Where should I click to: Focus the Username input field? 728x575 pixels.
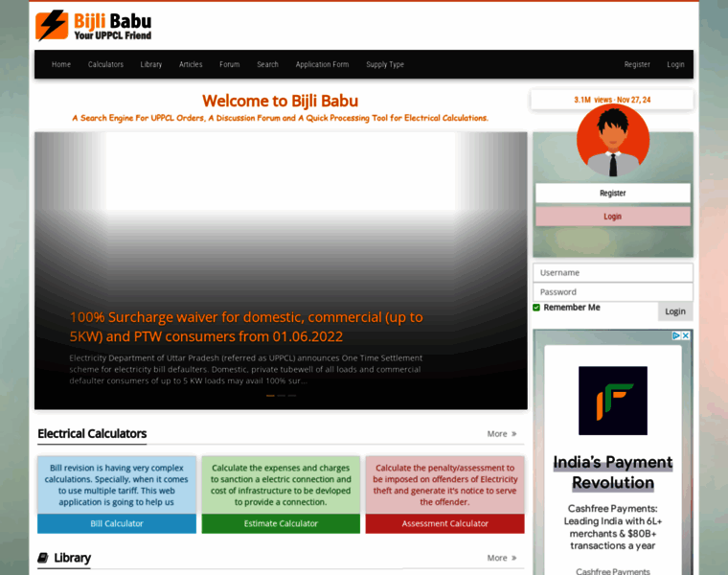click(x=613, y=272)
